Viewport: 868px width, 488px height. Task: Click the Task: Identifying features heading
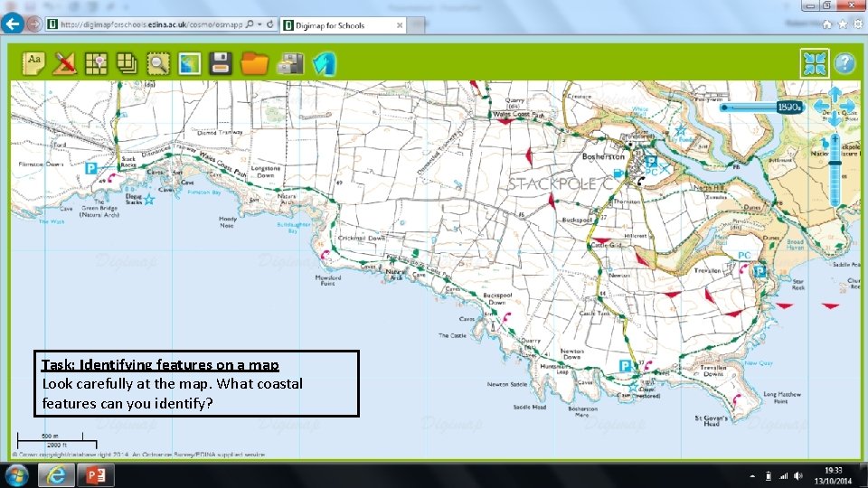point(160,364)
